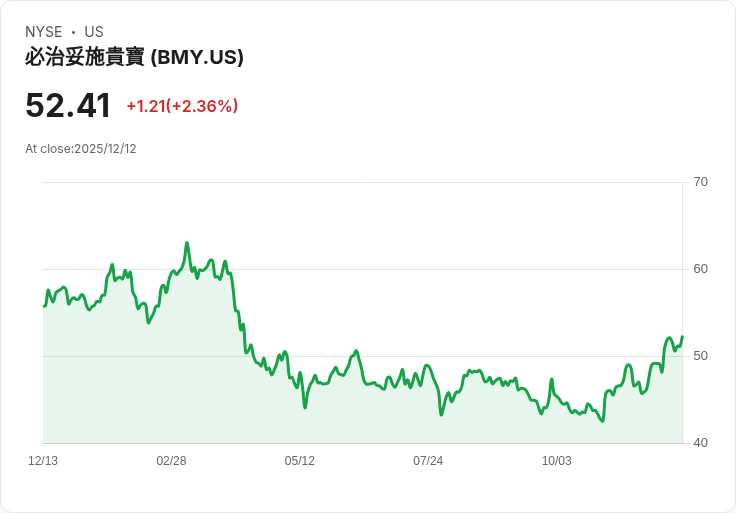Select the 05/12 date on x-axis

300,461
